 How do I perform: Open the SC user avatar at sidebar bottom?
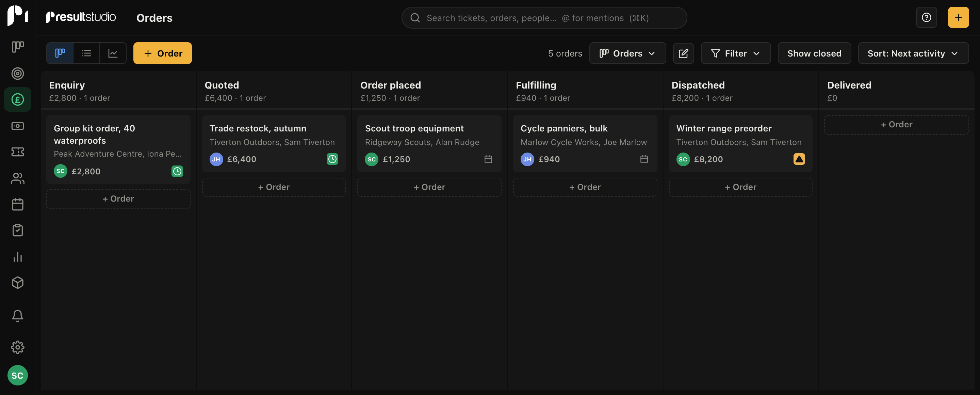[17, 375]
